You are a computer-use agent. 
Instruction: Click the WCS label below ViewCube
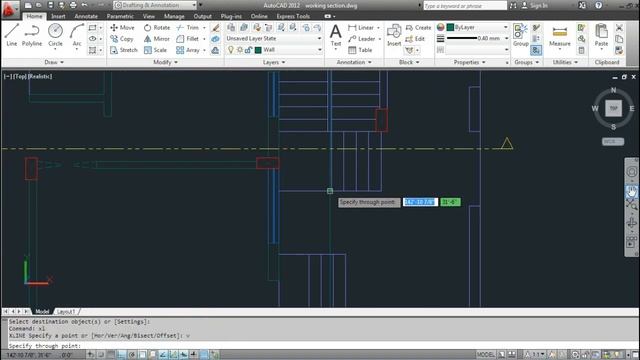(613, 142)
